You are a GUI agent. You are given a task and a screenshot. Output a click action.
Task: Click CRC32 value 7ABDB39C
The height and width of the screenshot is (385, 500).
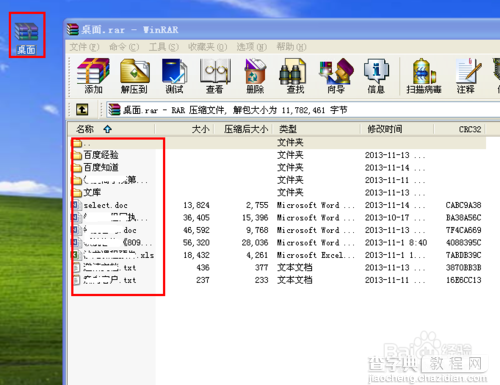pyautogui.click(x=463, y=255)
